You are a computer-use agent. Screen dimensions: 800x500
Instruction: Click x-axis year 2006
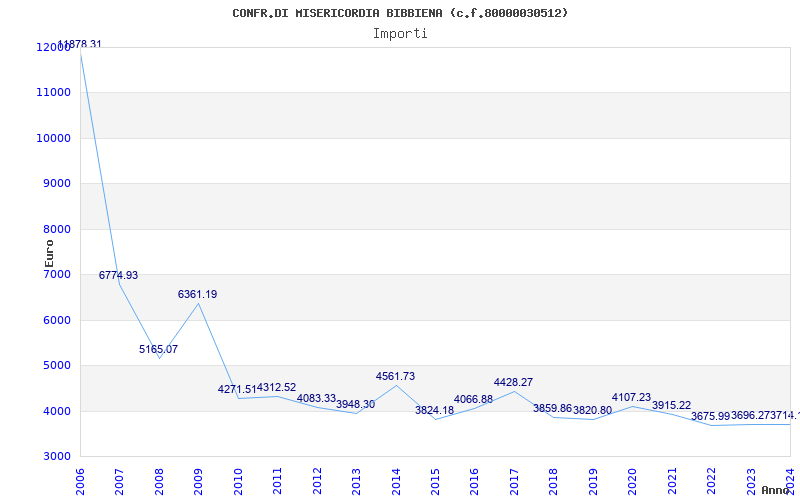(80, 481)
